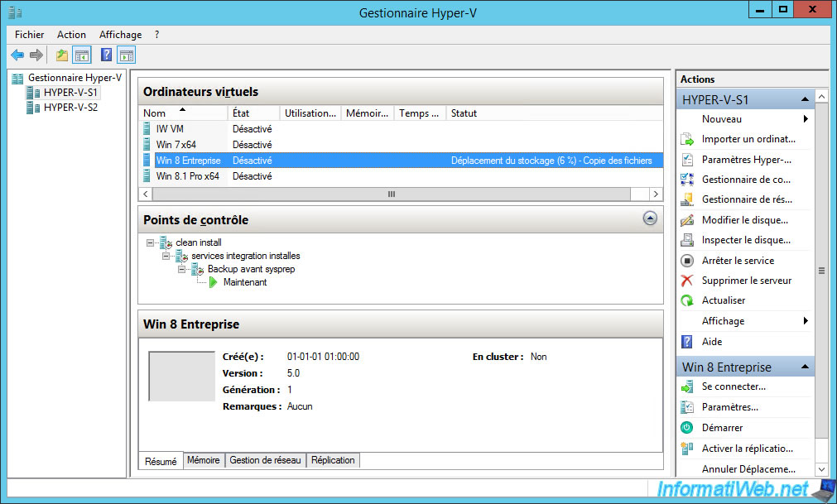Viewport: 837px width, 504px height.
Task: Collapse the clean install checkpoint node
Action: (150, 242)
